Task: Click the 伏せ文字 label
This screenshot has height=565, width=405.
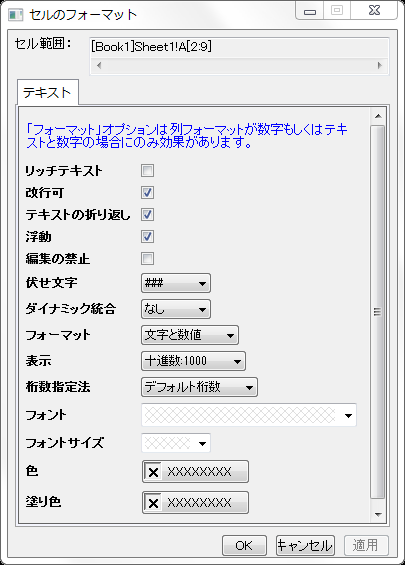Action: coord(51,283)
